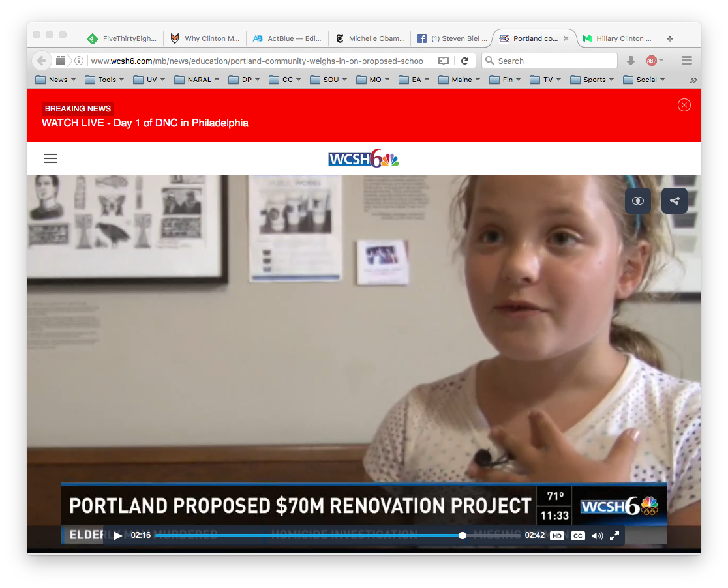Open a new tab with plus button
The image size is (728, 588).
[x=669, y=39]
